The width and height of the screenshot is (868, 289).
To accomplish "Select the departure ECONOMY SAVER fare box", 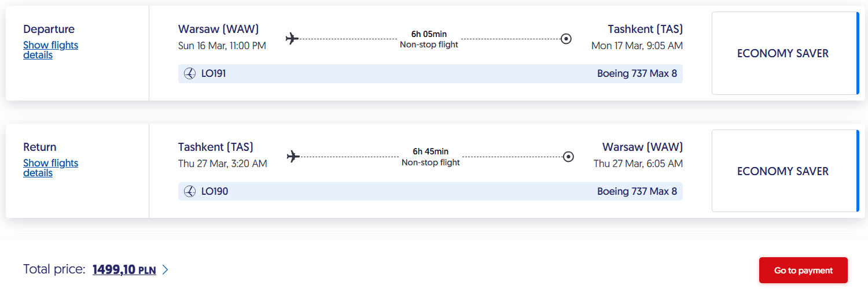I will tap(785, 53).
